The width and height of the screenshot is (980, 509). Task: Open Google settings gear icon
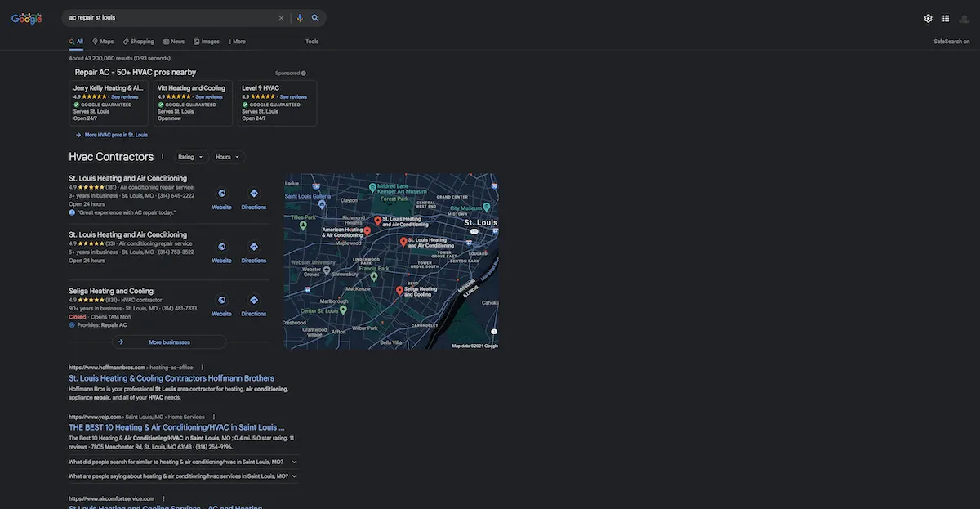(928, 18)
